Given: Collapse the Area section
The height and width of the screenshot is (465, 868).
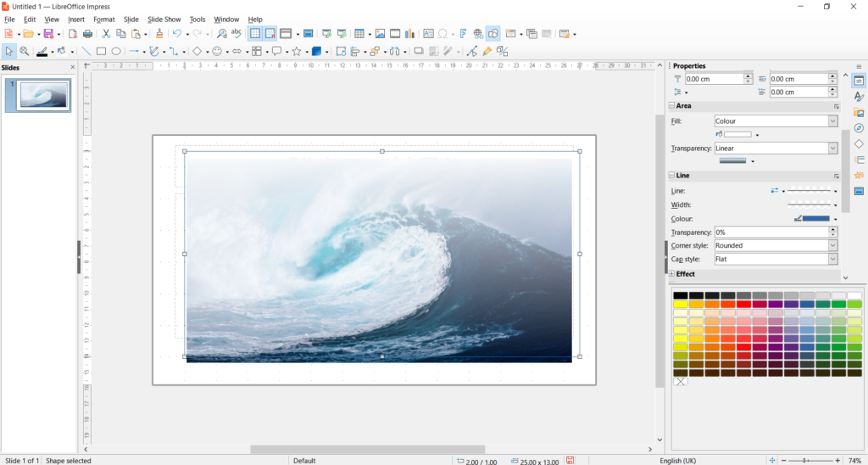Looking at the screenshot, I should tap(672, 106).
